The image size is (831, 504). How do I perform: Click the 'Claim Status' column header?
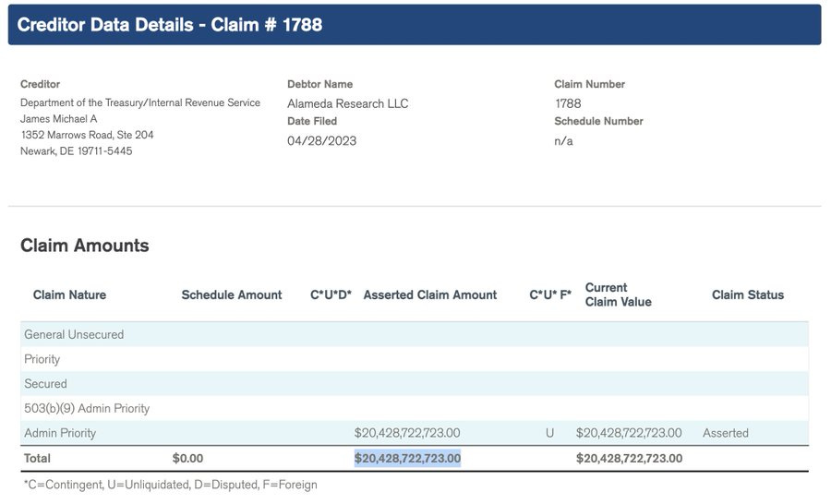pyautogui.click(x=747, y=295)
